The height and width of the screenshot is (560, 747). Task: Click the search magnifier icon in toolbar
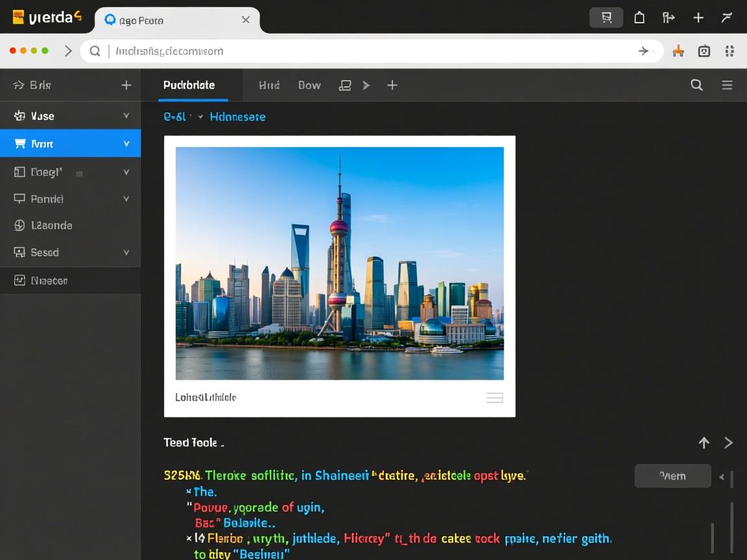pos(696,85)
